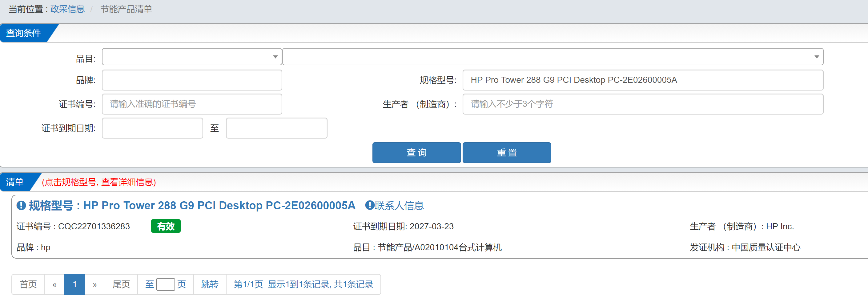Click the 第1/1页 record count text
The image size is (868, 306).
(x=303, y=284)
